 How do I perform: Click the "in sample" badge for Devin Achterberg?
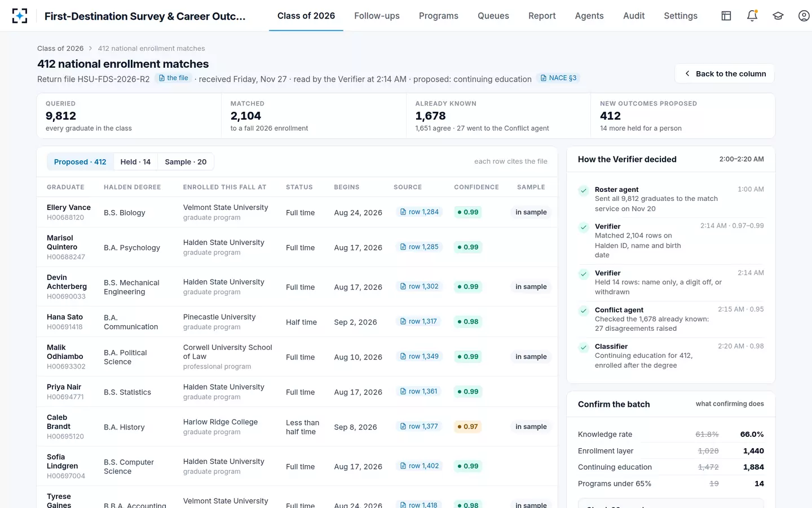531,287
